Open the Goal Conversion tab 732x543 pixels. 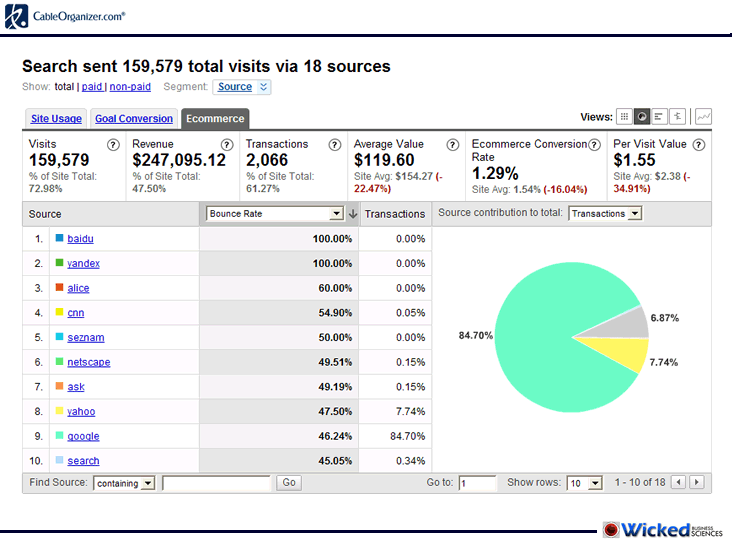[x=134, y=119]
